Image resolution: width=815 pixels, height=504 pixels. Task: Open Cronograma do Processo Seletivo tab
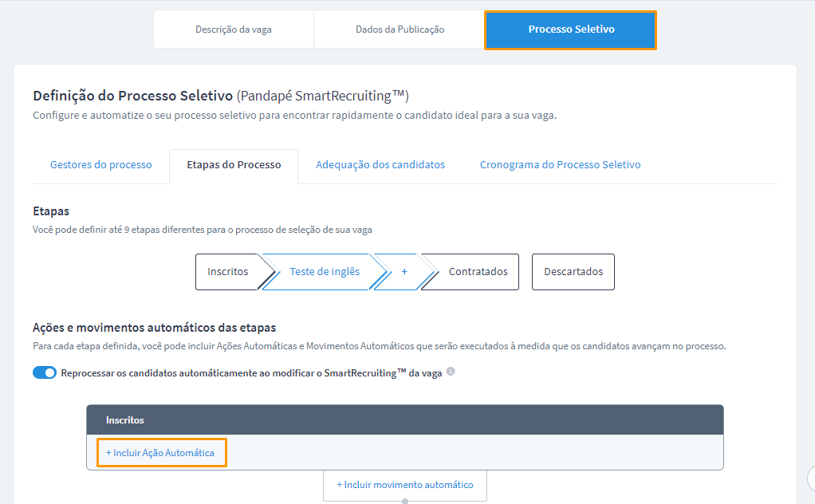(x=560, y=165)
